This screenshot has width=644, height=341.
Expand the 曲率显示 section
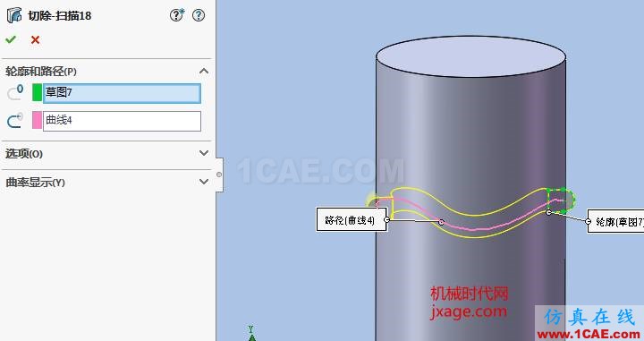pos(204,181)
